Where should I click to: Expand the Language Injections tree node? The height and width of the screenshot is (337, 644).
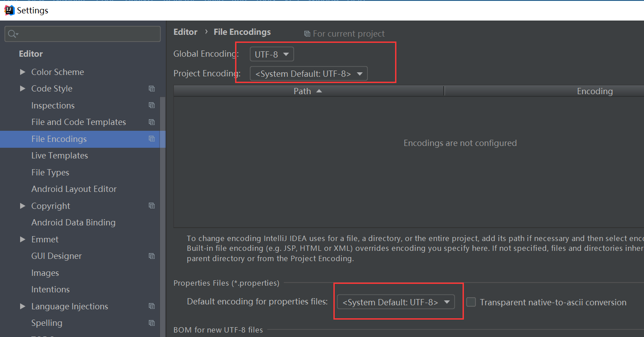pos(23,306)
